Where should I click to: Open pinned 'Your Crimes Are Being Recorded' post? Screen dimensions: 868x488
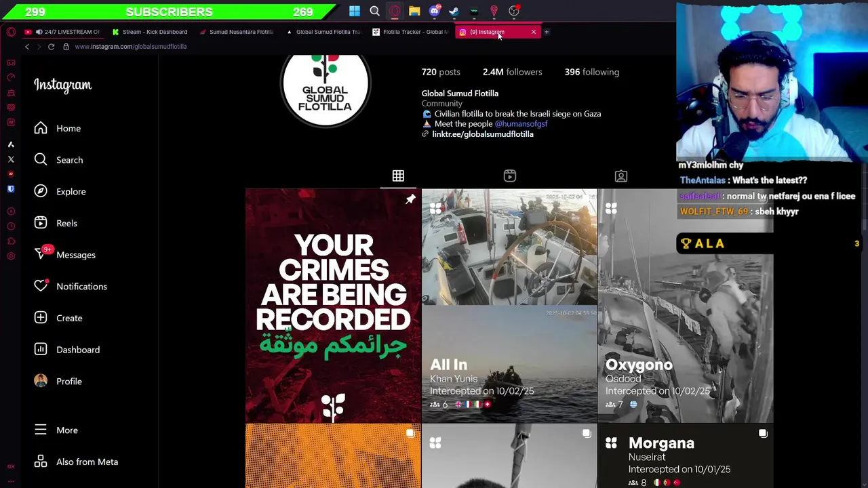(x=333, y=306)
